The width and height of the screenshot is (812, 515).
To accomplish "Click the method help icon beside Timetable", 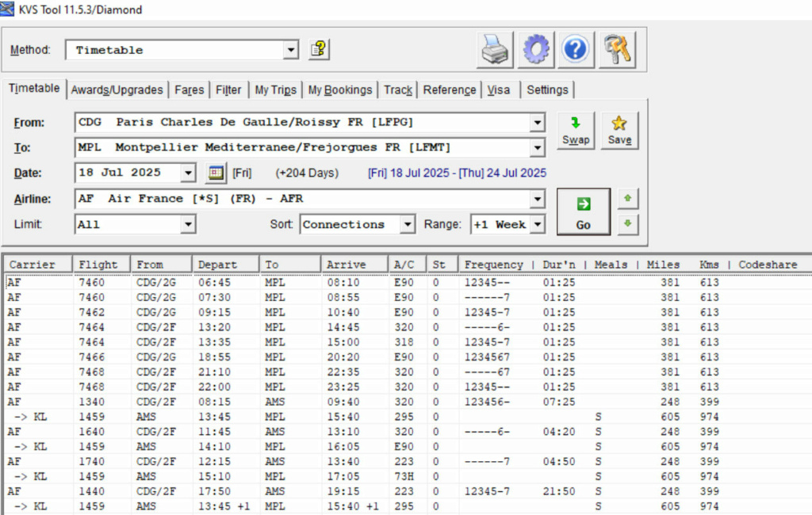I will point(319,50).
